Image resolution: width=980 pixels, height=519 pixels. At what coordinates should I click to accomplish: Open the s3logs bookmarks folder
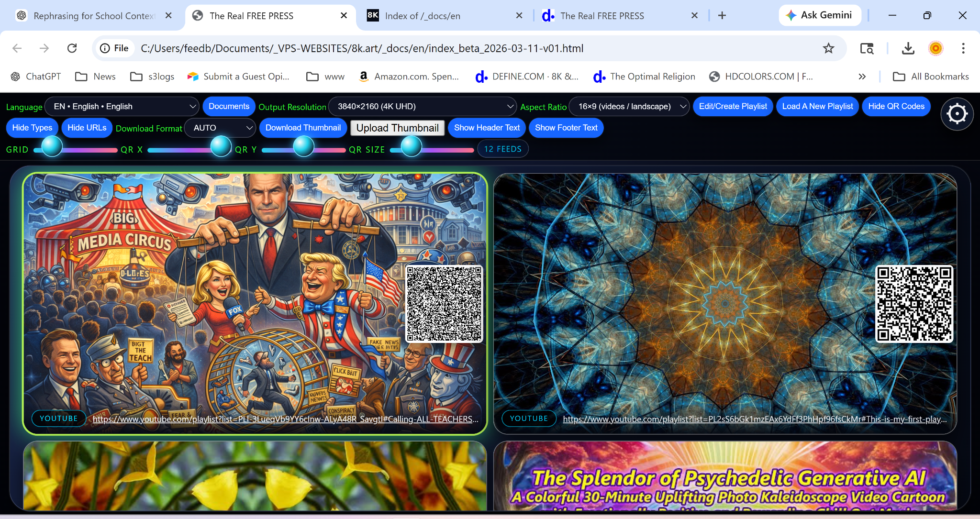coord(152,77)
